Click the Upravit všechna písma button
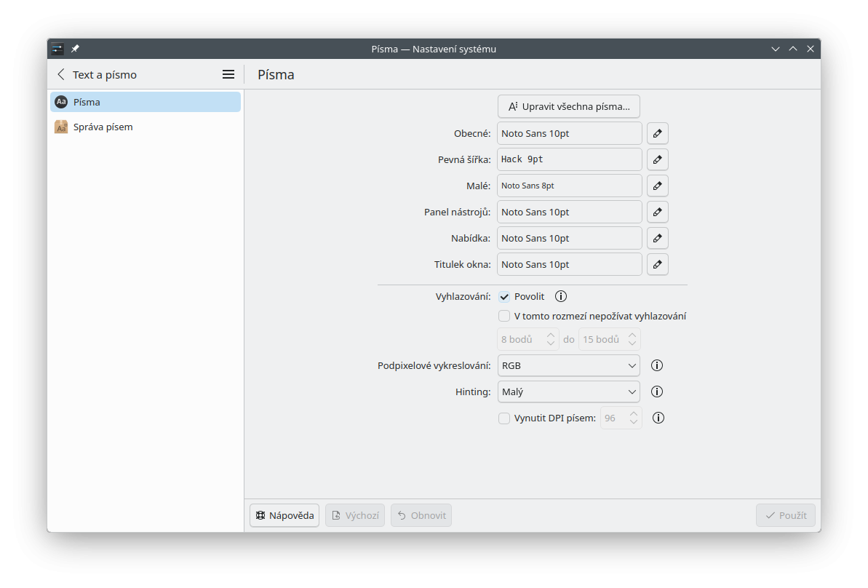The width and height of the screenshot is (868, 588). point(568,106)
